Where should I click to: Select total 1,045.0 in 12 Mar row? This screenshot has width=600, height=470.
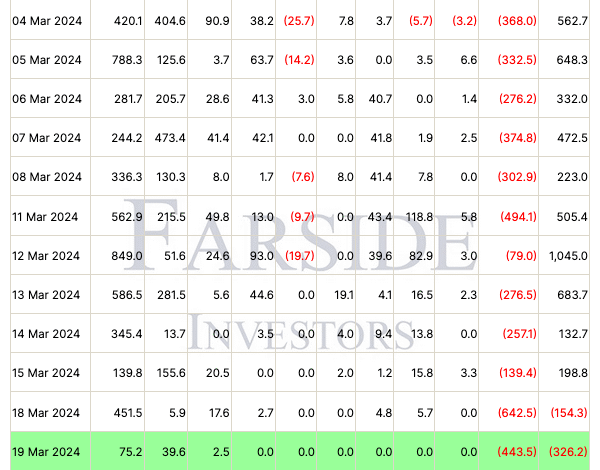tap(568, 256)
